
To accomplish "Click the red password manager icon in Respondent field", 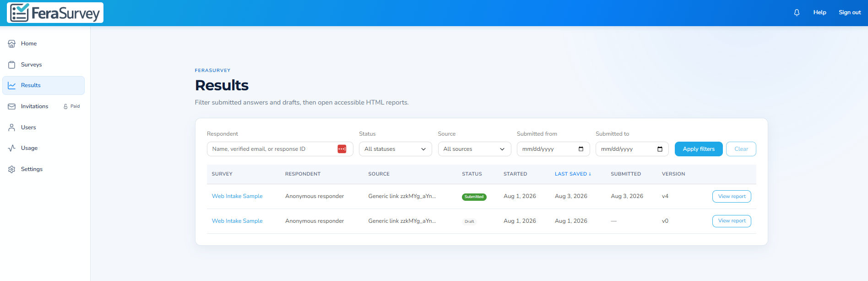I will [x=342, y=149].
